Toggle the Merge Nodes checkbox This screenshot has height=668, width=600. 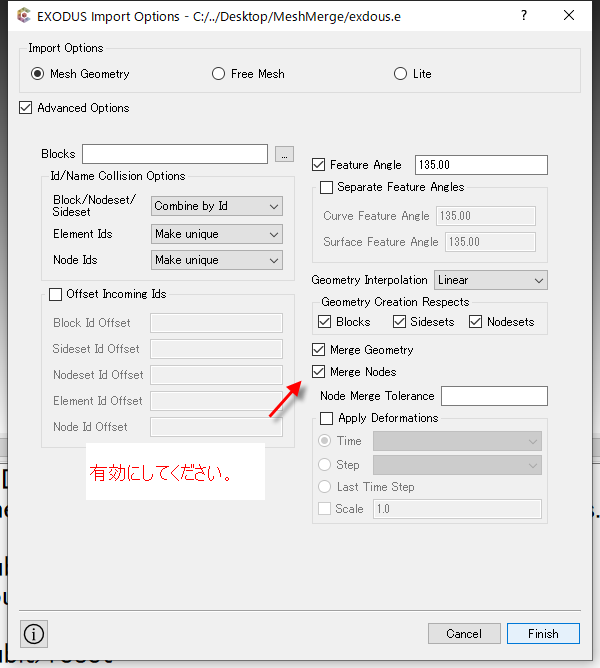pyautogui.click(x=318, y=371)
